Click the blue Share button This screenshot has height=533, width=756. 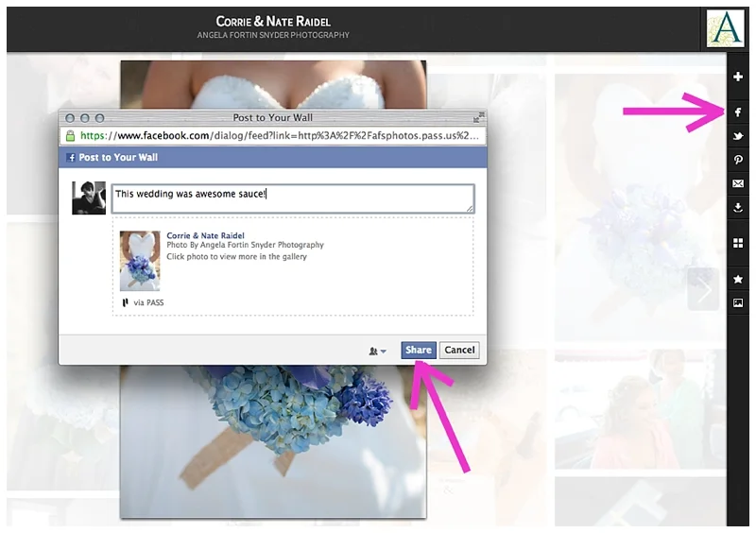tap(418, 351)
